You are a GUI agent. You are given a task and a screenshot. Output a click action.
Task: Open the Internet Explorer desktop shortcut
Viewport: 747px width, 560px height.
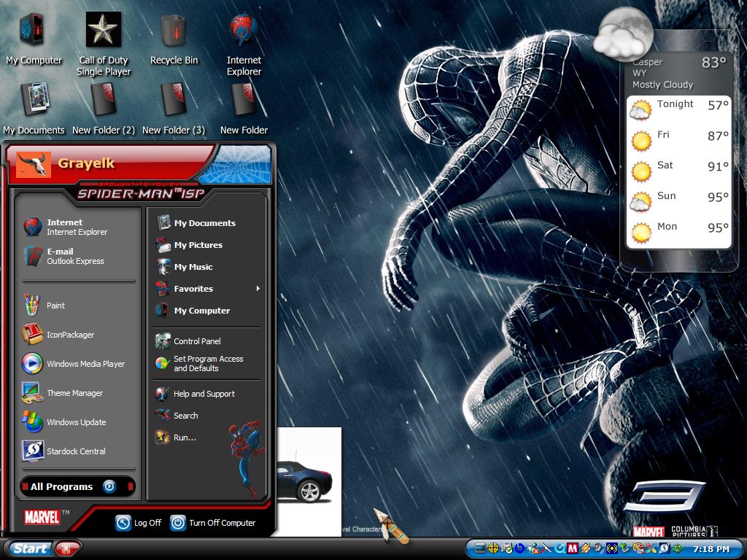(244, 44)
